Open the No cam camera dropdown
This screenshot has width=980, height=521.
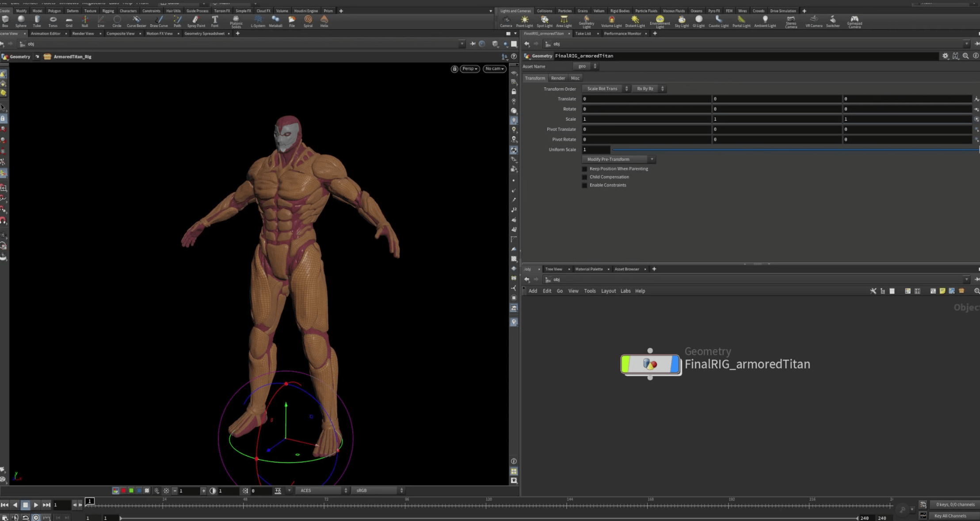point(495,69)
